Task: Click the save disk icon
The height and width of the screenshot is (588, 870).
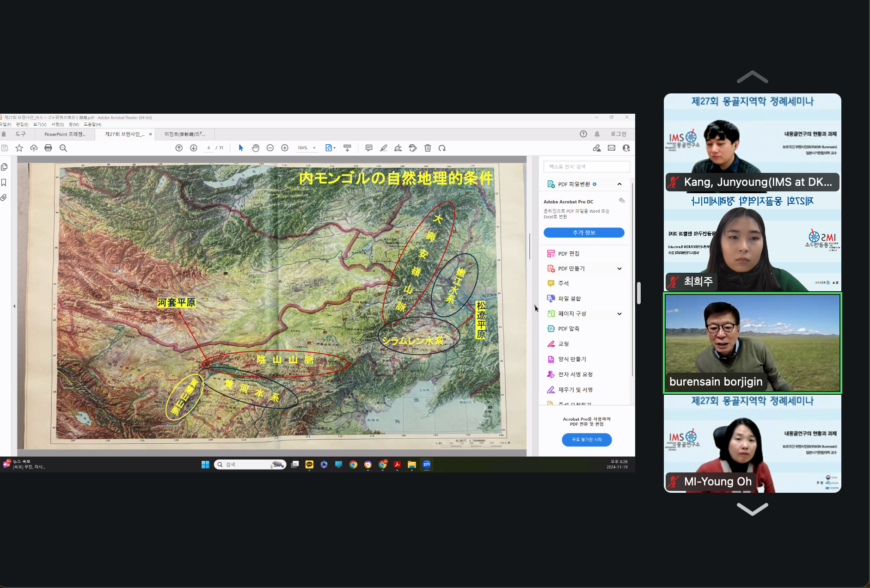Action: pyautogui.click(x=5, y=148)
